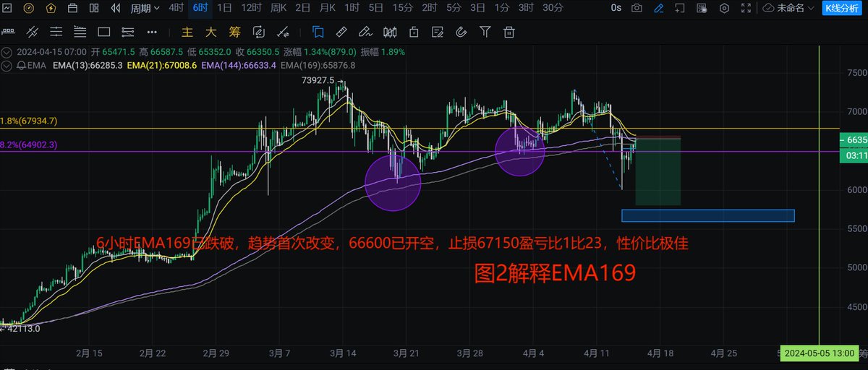Image resolution: width=868 pixels, height=370 pixels.
Task: Click the lock drawings icon
Action: click(414, 33)
